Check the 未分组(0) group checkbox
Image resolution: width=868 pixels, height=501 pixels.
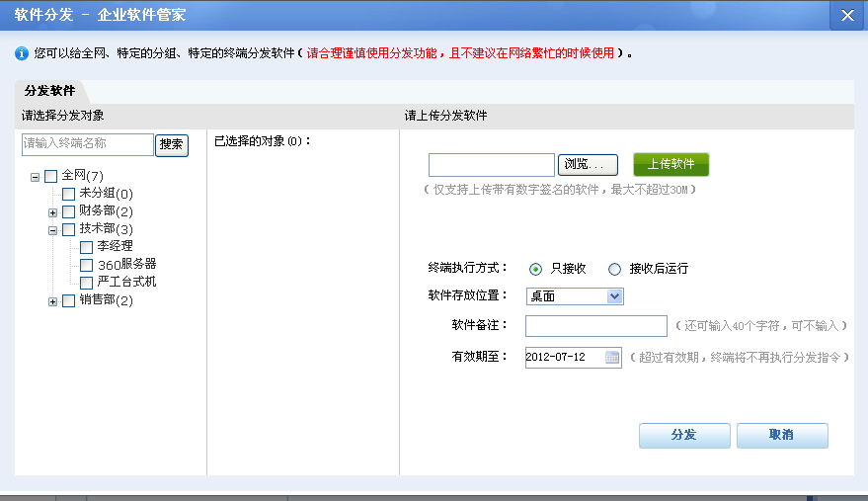click(x=69, y=194)
